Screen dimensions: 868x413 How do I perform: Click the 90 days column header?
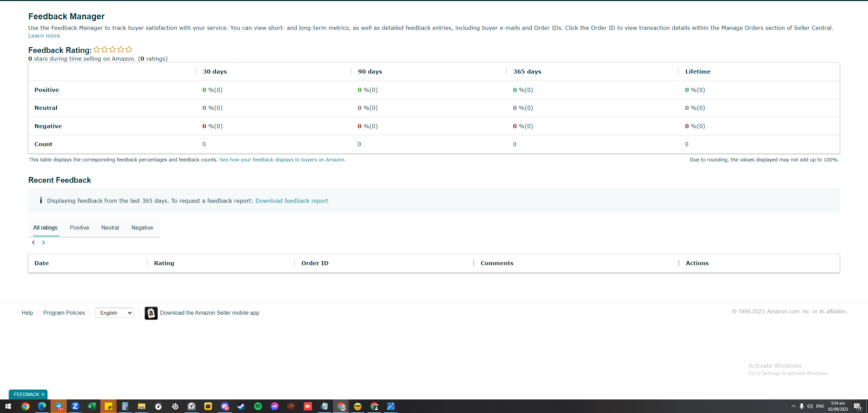pos(370,72)
